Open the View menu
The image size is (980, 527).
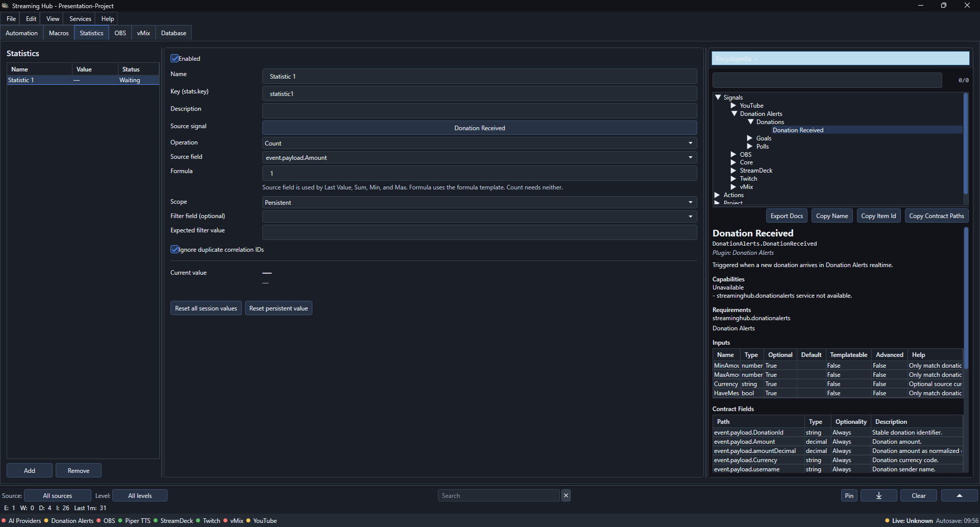53,18
